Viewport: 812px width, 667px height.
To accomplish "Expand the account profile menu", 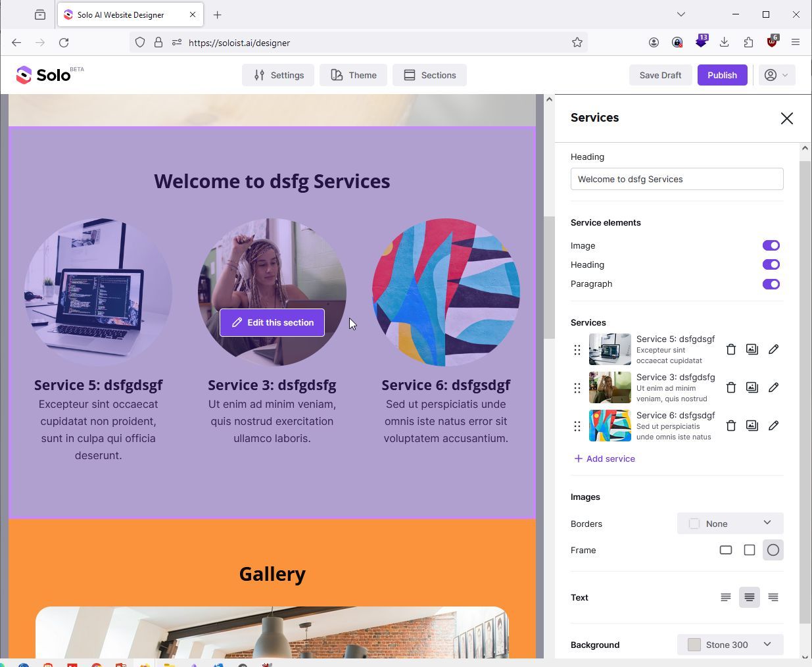I will [x=776, y=75].
